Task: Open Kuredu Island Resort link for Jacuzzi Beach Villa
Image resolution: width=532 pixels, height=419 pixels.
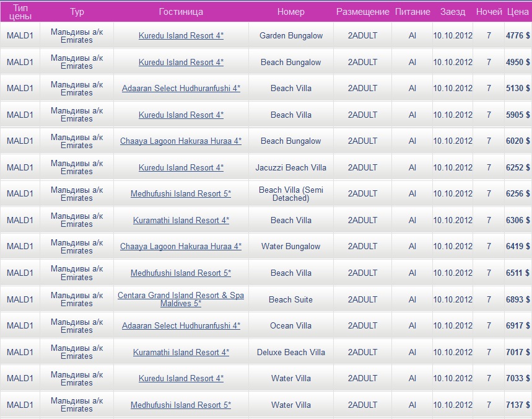Action: (181, 167)
